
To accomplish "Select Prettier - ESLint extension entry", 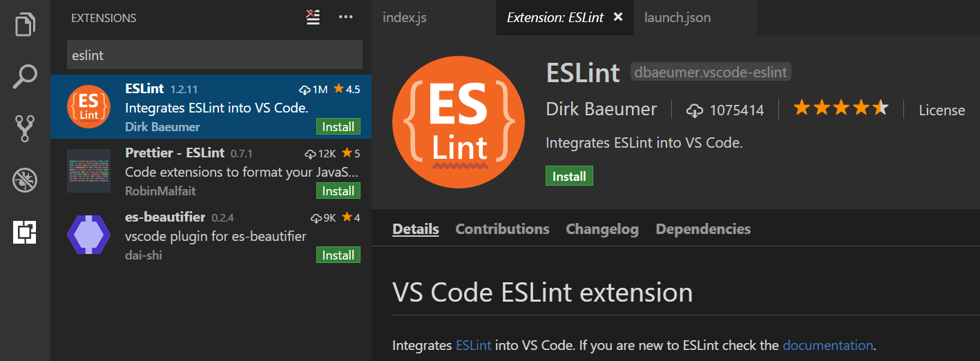I will 211,171.
